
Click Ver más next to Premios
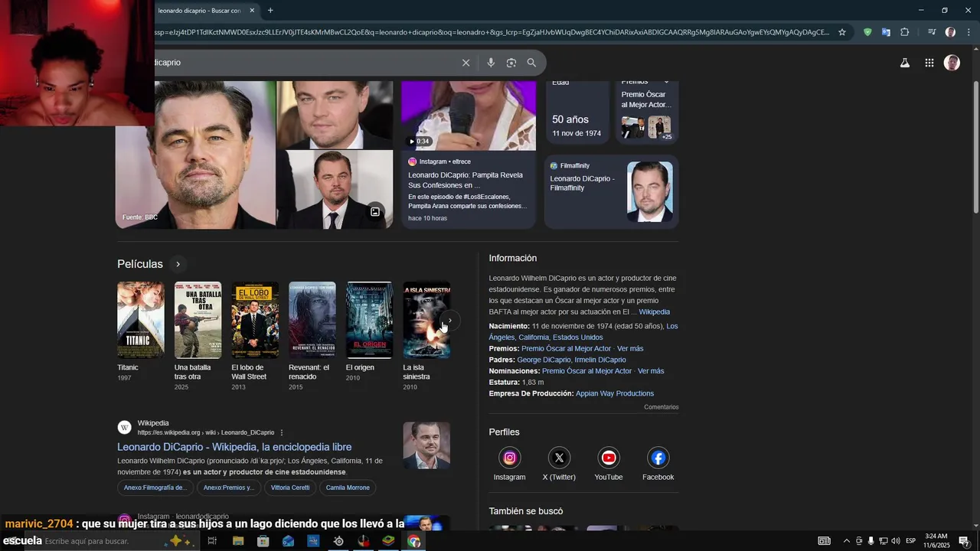click(630, 348)
